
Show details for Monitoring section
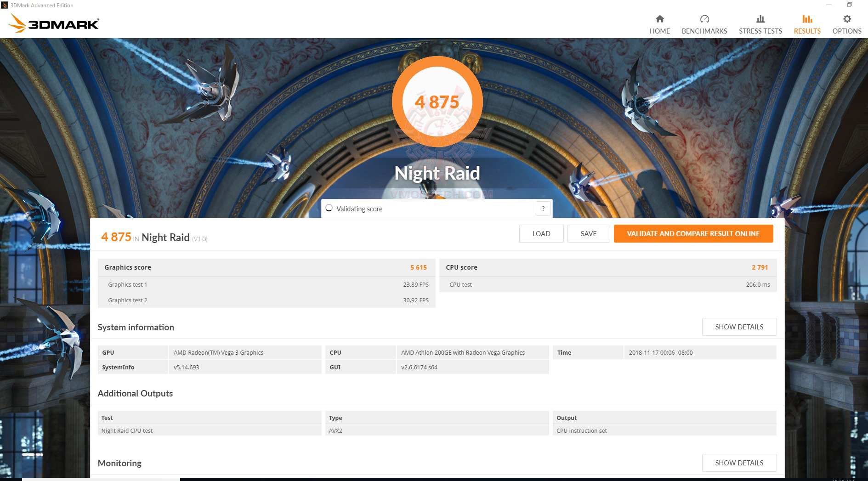click(739, 463)
